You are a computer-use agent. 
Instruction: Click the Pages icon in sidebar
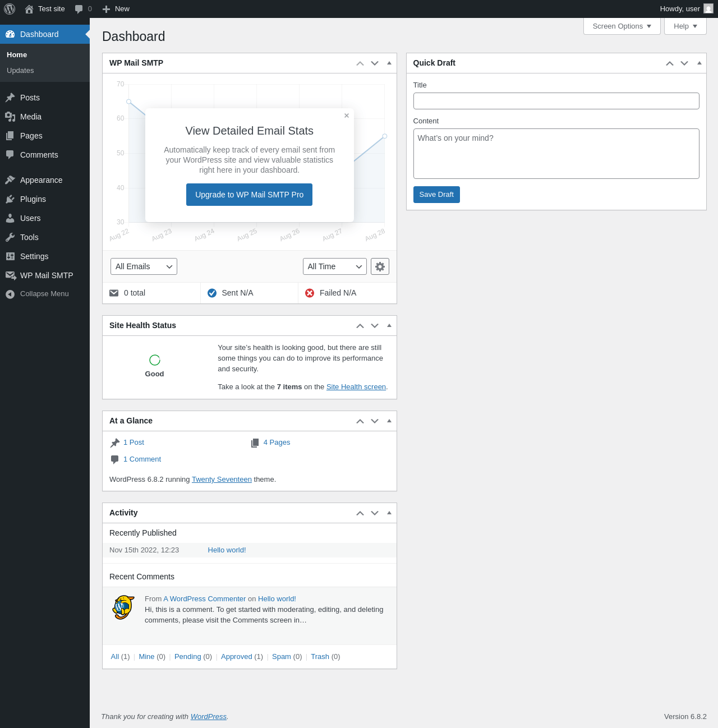click(10, 136)
